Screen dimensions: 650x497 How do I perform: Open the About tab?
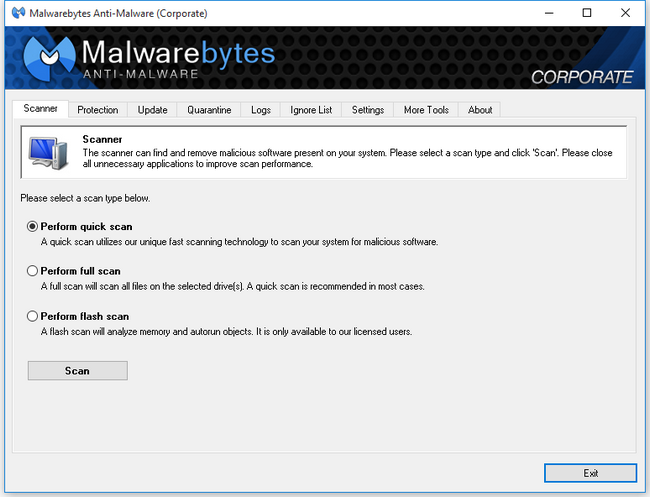pyautogui.click(x=480, y=110)
